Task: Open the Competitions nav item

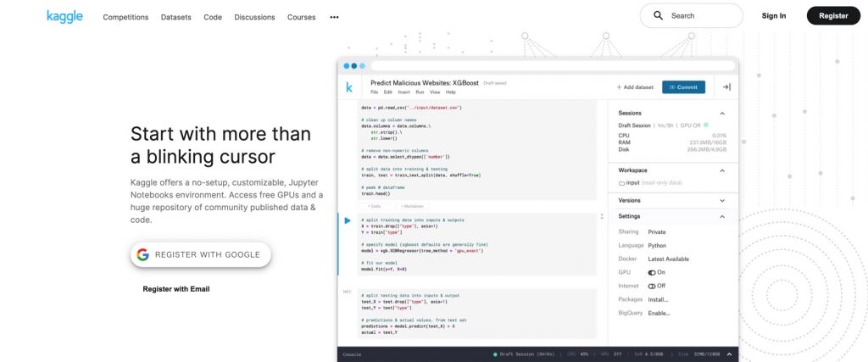Action: point(125,17)
